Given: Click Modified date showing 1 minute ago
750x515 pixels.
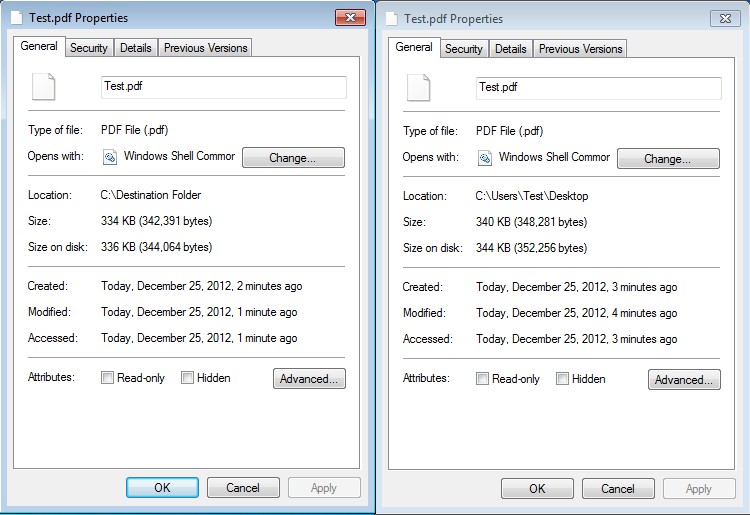Looking at the screenshot, I should pos(199,312).
